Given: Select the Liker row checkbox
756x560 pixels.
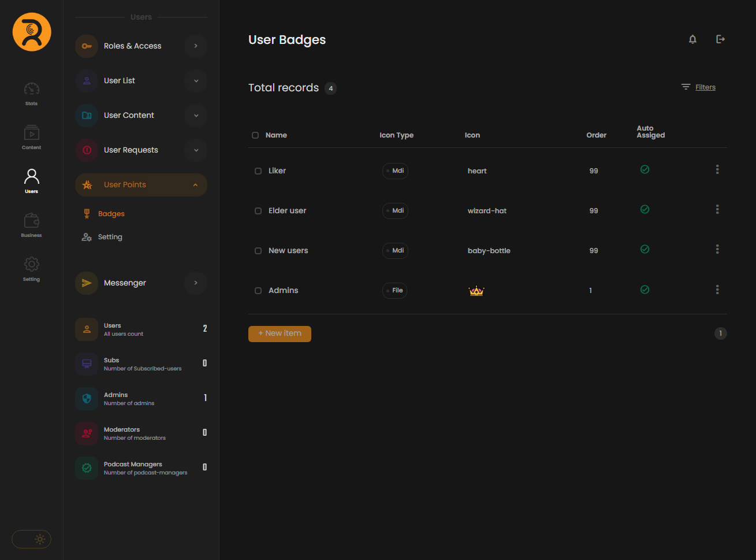Looking at the screenshot, I should coord(258,171).
